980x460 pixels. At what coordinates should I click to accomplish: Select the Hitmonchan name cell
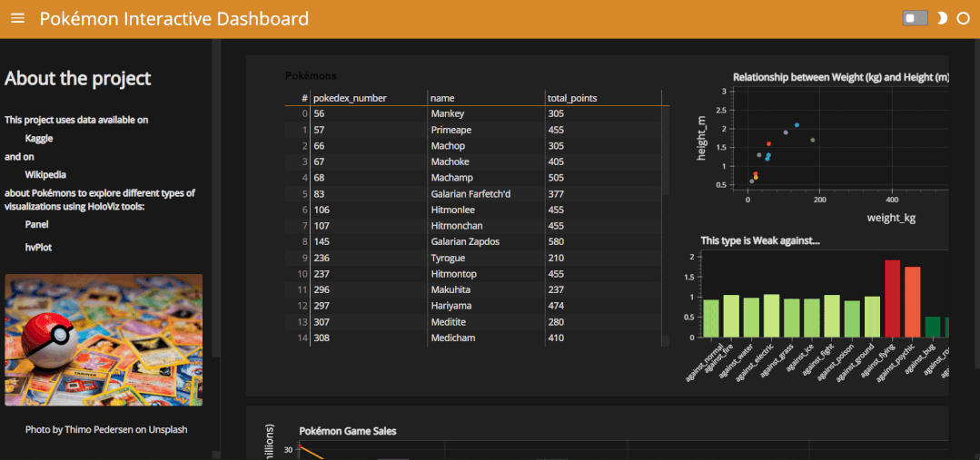tap(486, 226)
